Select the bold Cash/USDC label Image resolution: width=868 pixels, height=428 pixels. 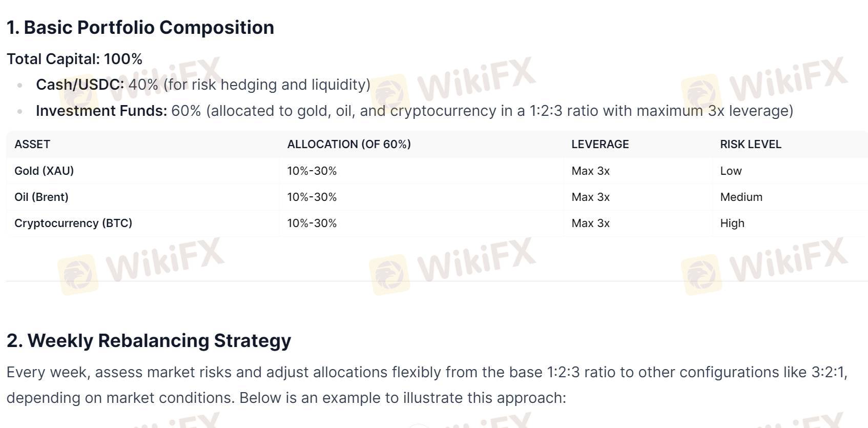(x=80, y=85)
